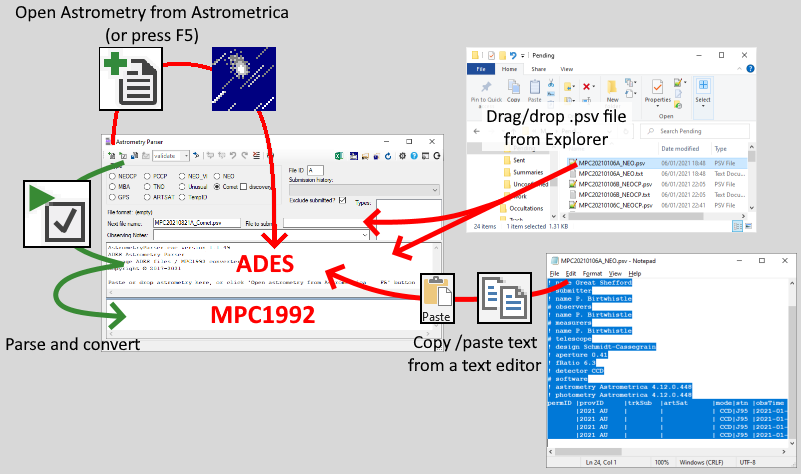Open the validate dropdown in Parser toolbar

tap(186, 156)
